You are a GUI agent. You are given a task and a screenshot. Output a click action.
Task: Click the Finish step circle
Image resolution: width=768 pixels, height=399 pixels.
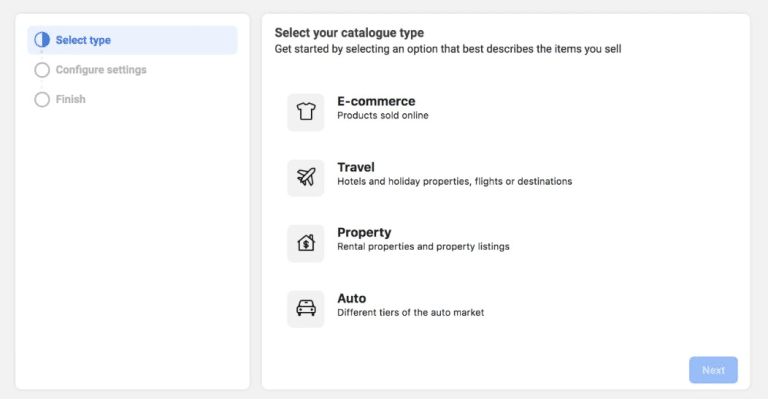pyautogui.click(x=42, y=99)
